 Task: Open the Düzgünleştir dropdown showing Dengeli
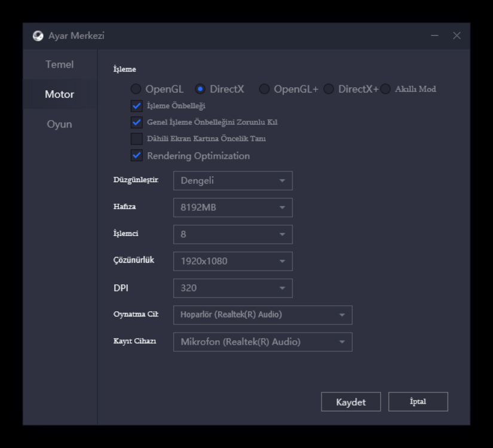233,180
